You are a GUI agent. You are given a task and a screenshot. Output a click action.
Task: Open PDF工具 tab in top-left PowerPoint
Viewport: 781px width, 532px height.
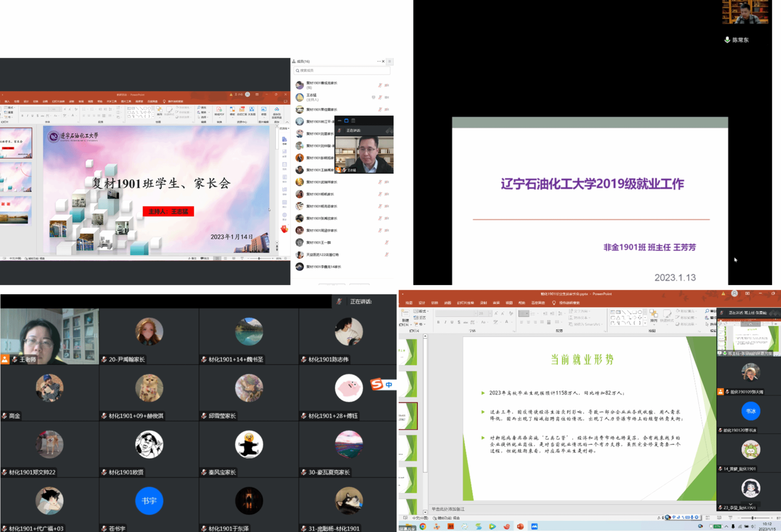[x=112, y=101]
